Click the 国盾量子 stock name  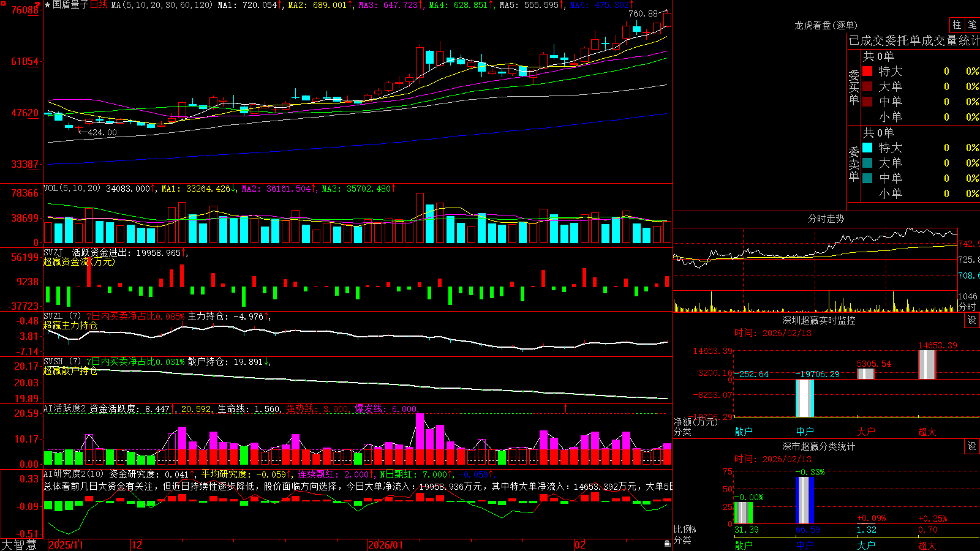(70, 5)
